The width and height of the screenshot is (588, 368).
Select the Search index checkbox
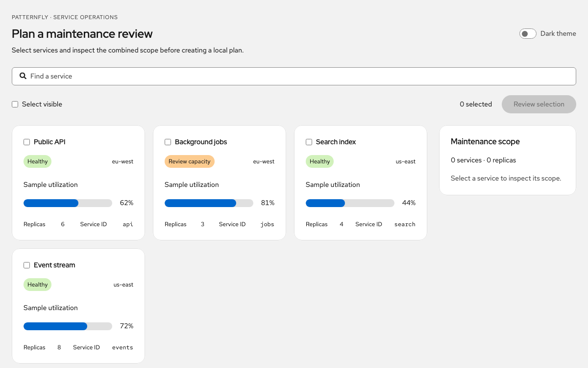click(309, 142)
